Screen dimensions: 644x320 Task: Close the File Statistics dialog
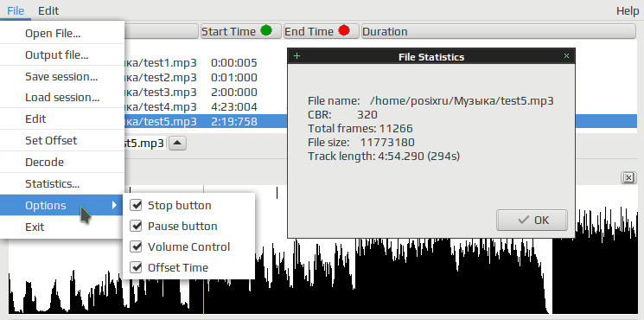pos(566,56)
